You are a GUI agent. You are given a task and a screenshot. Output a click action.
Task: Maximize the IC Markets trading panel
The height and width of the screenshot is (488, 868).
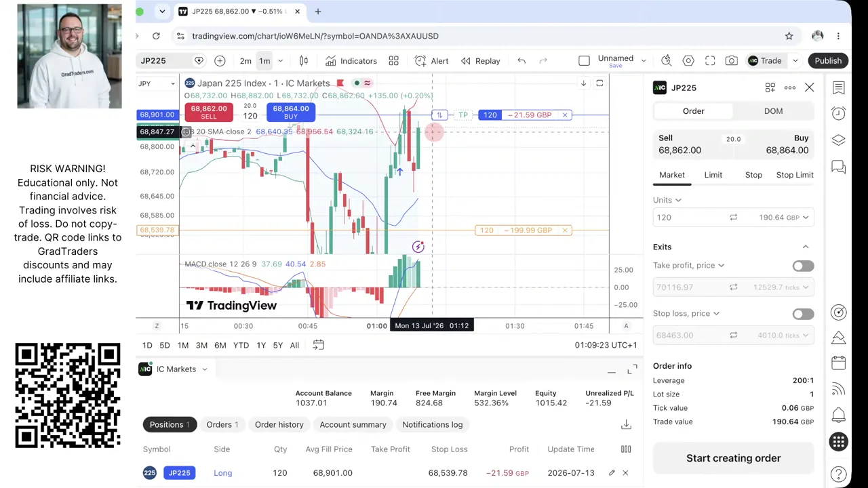point(632,369)
